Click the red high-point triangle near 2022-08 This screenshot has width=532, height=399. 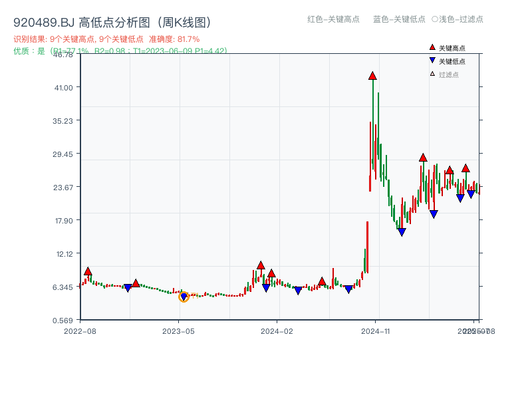(87, 271)
